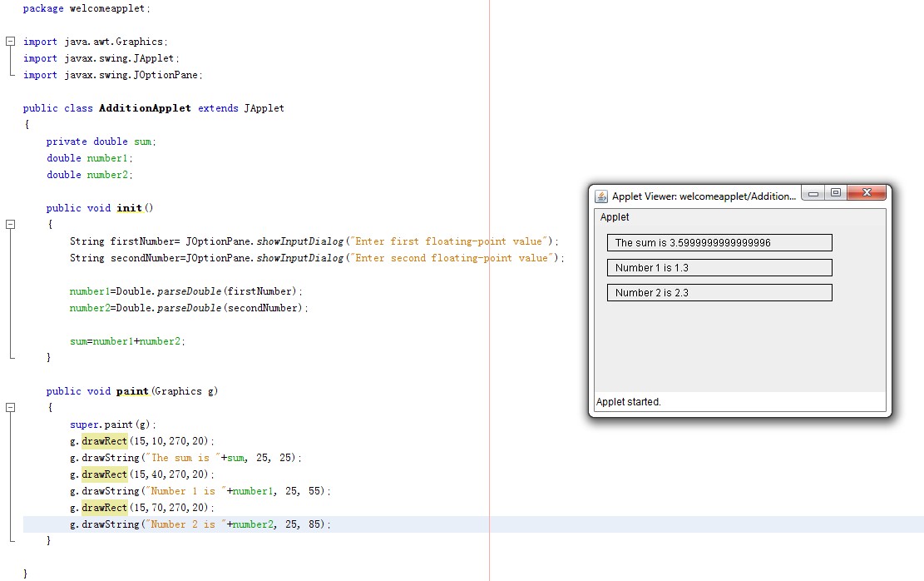924x581 pixels.
Task: Click the Java icon in Applet Viewer title bar
Action: [x=601, y=196]
